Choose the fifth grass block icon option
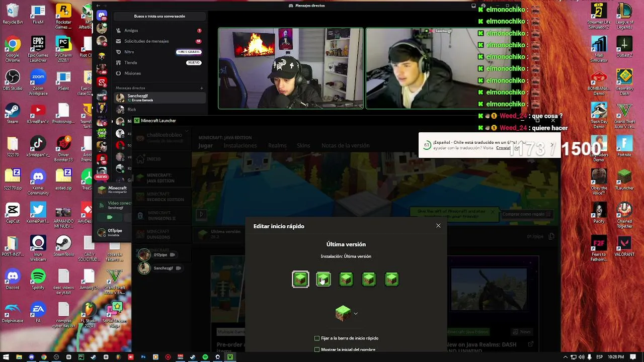Image resolution: width=644 pixels, height=362 pixels. (x=391, y=279)
